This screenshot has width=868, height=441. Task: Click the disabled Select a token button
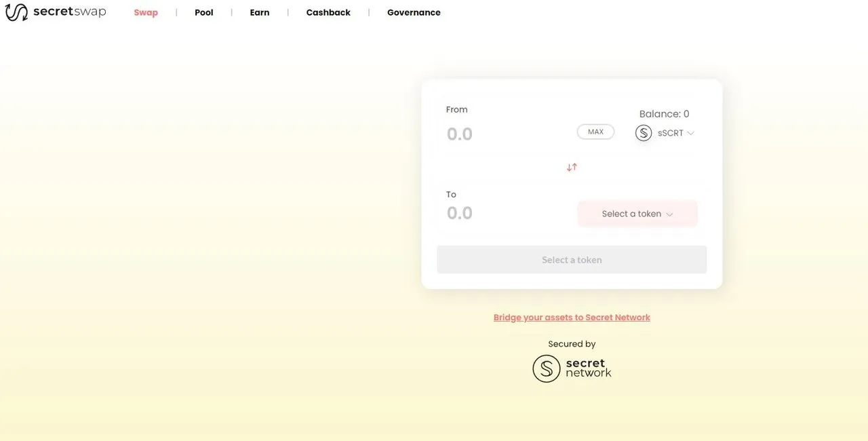[x=572, y=260]
